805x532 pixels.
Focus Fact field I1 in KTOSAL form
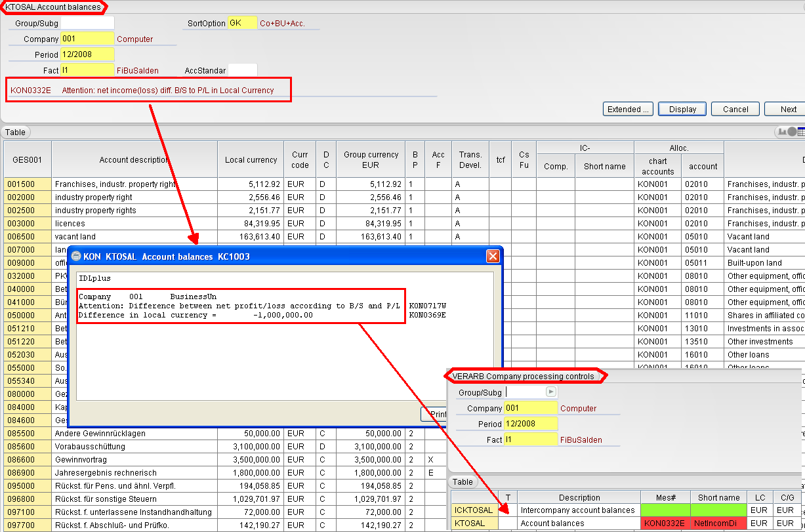[87, 70]
